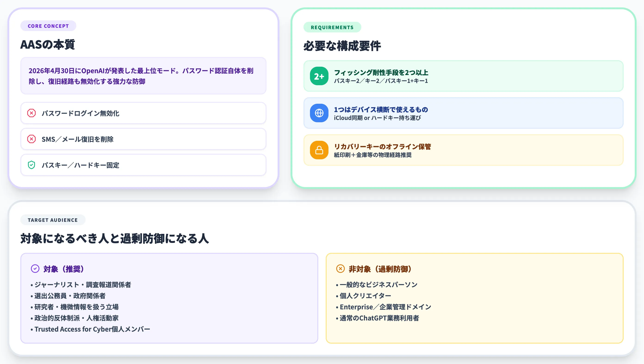Click the 研究者・機微情報を扱う立場 list item
Image resolution: width=644 pixels, height=364 pixels.
74,307
